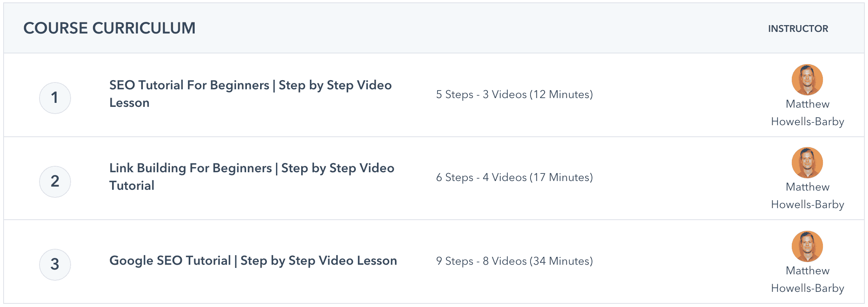Click instructor avatar in third lesson row
Viewport: 868px width, 307px height.
(807, 246)
